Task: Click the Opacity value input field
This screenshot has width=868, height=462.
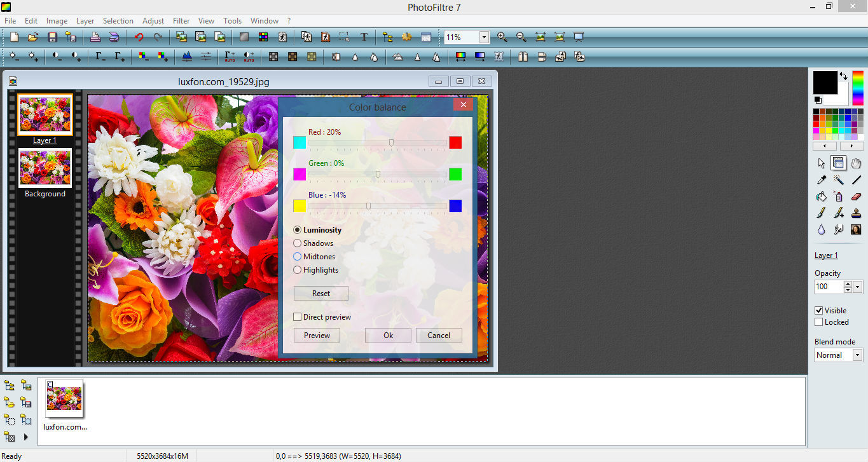Action: (x=829, y=287)
